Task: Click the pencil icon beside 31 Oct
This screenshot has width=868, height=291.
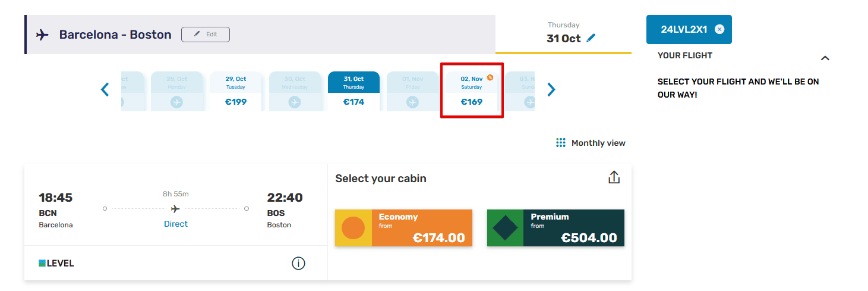Action: click(590, 38)
